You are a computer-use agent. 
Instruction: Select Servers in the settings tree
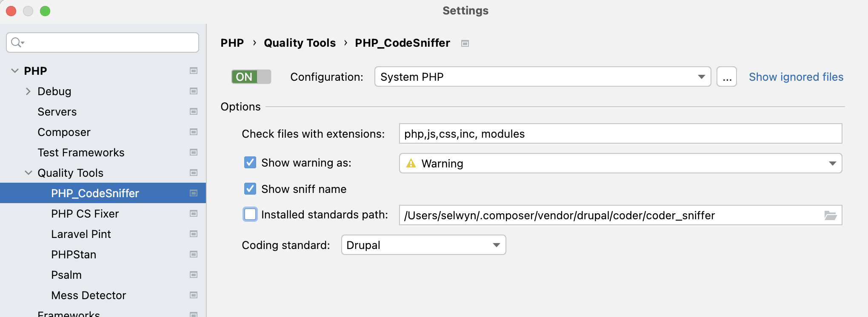[x=57, y=112]
